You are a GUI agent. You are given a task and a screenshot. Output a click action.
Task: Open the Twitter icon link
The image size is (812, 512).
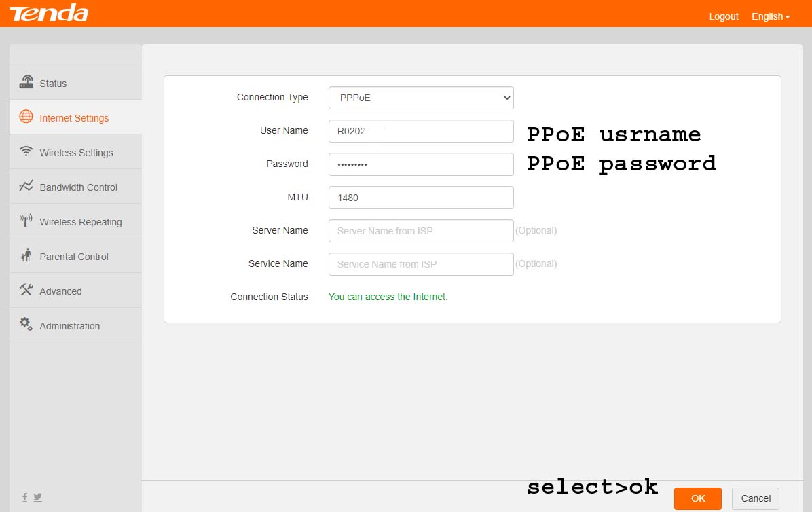tap(38, 497)
